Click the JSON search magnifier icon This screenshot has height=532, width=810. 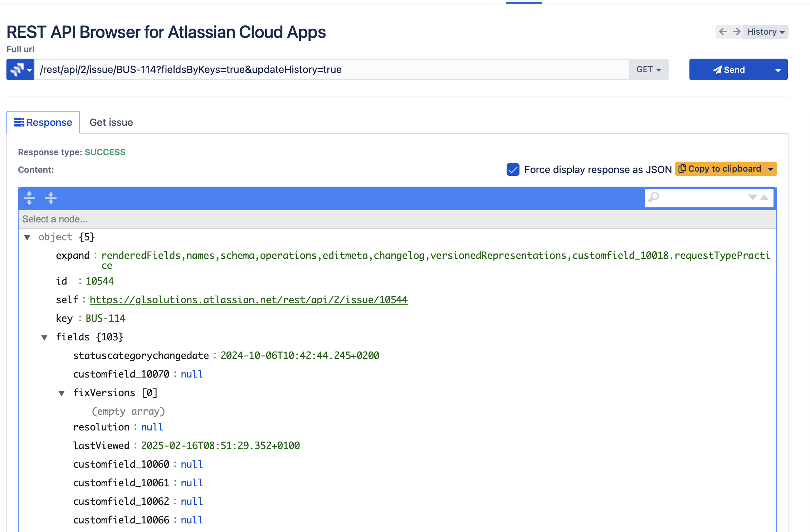coord(654,197)
